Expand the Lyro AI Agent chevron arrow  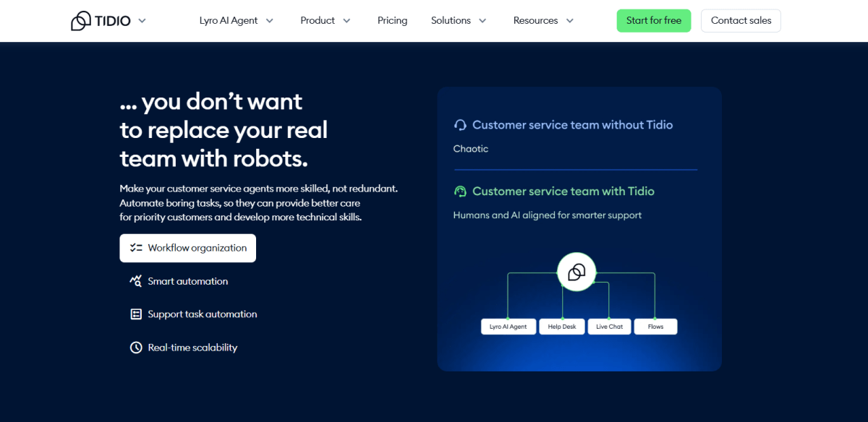270,21
